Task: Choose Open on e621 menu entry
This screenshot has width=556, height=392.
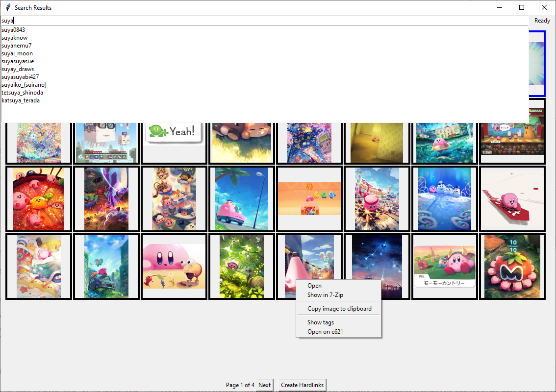Action: point(338,332)
